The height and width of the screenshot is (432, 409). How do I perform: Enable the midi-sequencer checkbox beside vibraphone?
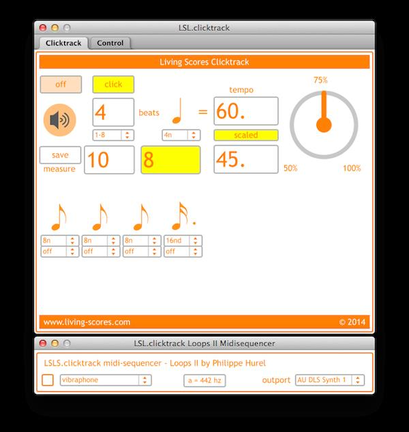(48, 380)
